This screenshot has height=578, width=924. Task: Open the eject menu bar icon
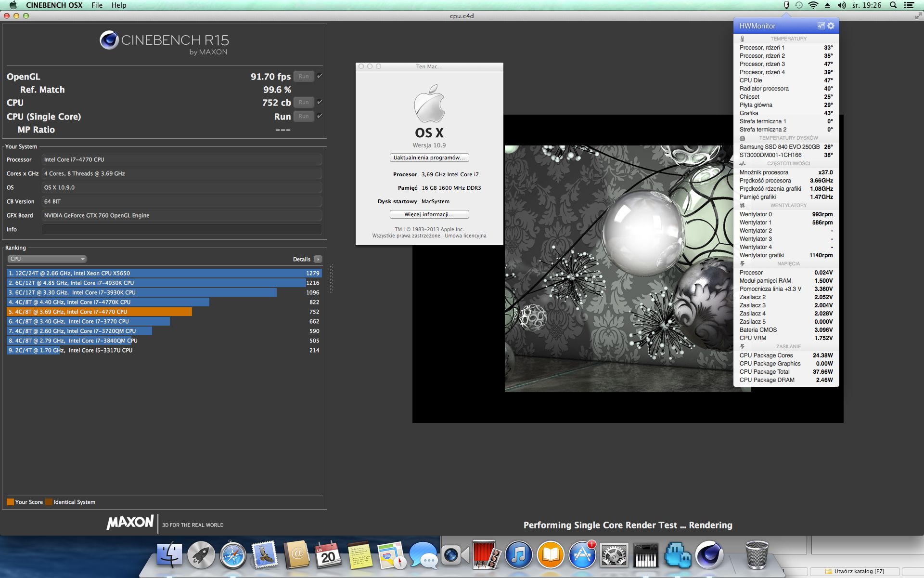(827, 5)
